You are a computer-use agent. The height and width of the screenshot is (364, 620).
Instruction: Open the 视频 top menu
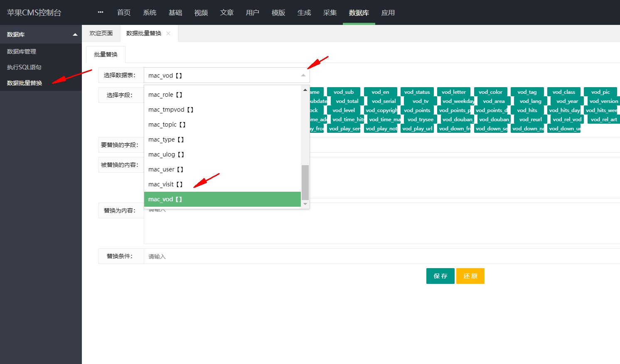pos(201,13)
